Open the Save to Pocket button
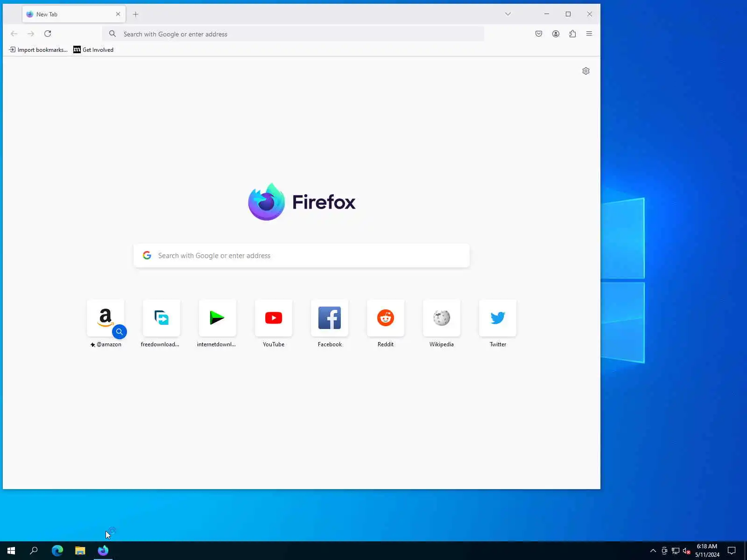 (x=539, y=34)
